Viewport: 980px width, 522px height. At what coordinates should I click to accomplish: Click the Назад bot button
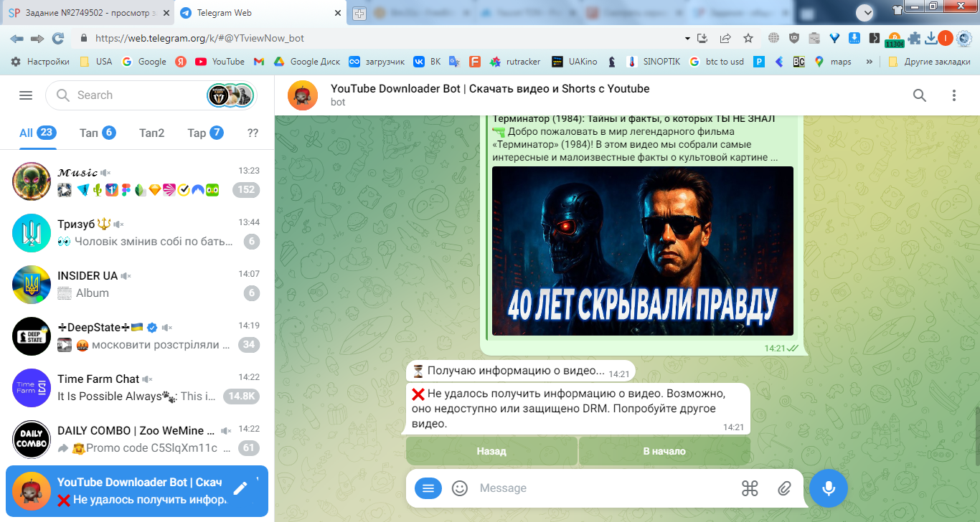(491, 451)
